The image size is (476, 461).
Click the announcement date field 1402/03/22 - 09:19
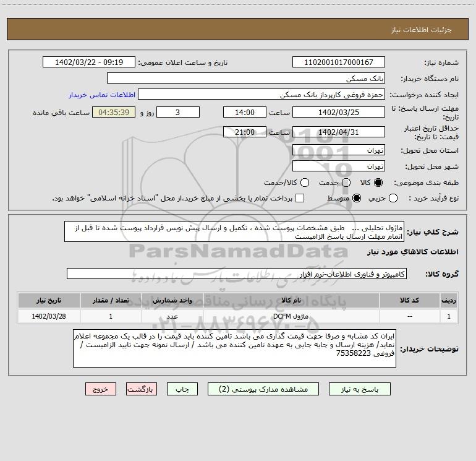click(89, 62)
